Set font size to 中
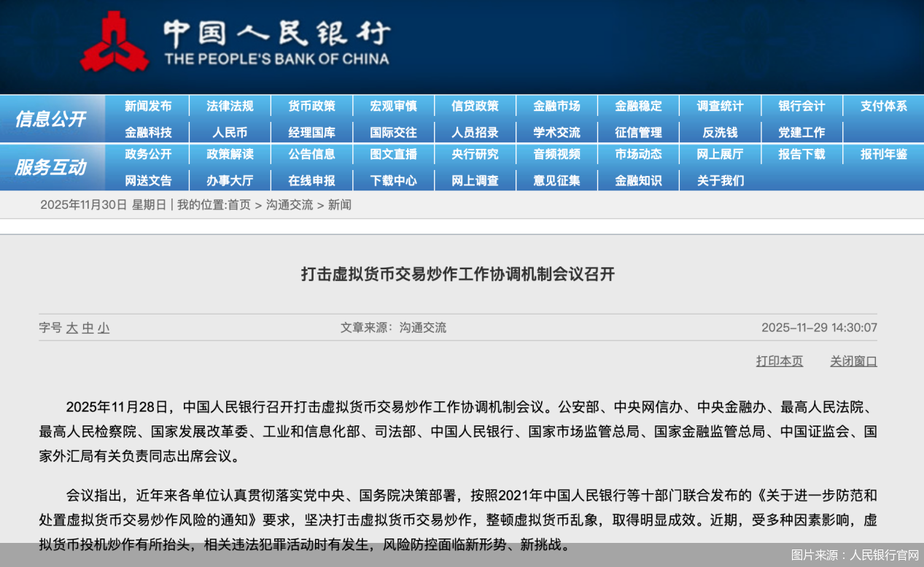The height and width of the screenshot is (567, 924). (87, 328)
